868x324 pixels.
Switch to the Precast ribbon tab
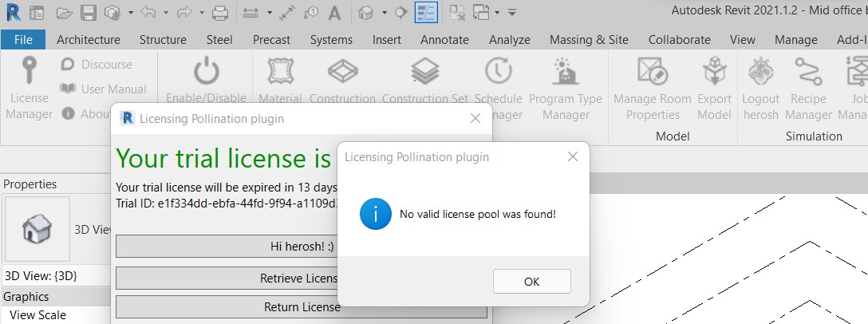point(272,40)
